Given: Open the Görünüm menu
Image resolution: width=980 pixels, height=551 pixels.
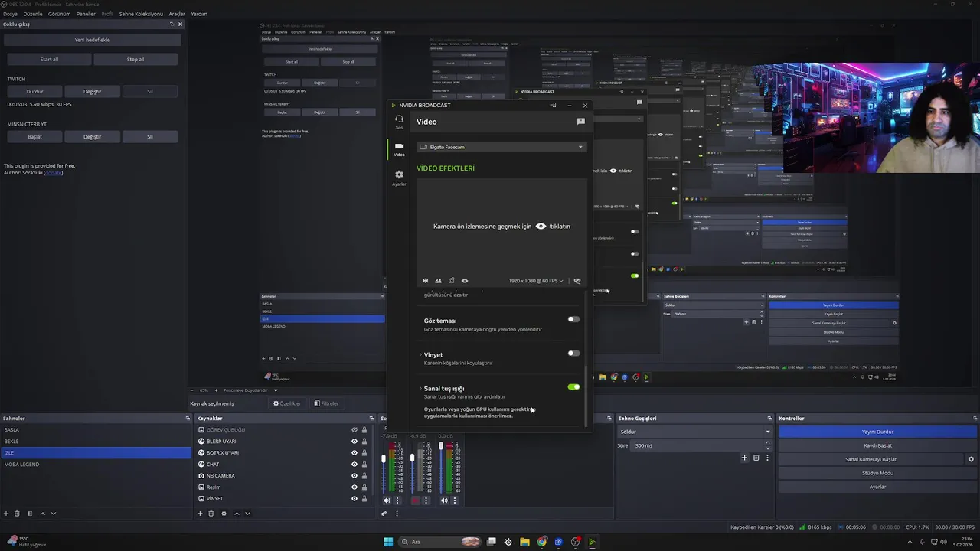Looking at the screenshot, I should tap(59, 14).
